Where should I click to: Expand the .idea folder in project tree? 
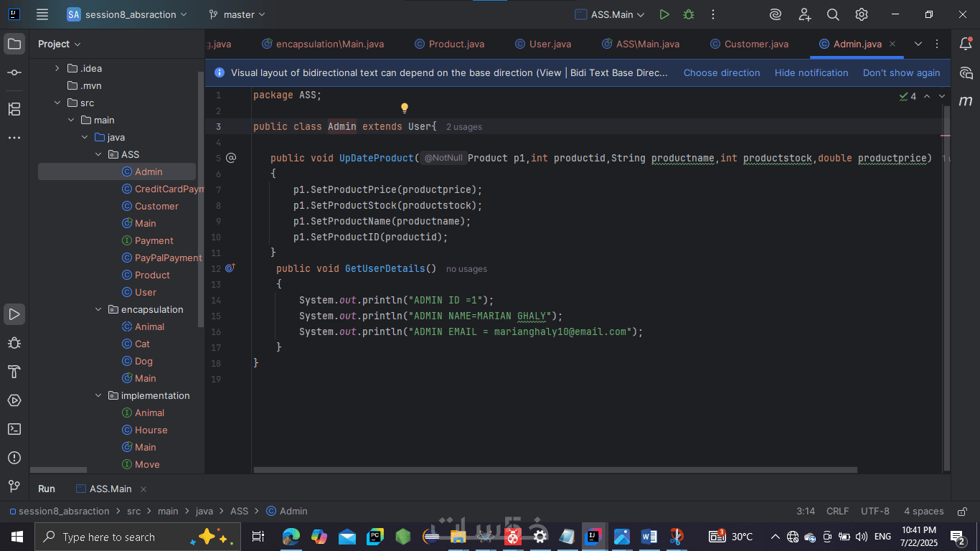57,69
